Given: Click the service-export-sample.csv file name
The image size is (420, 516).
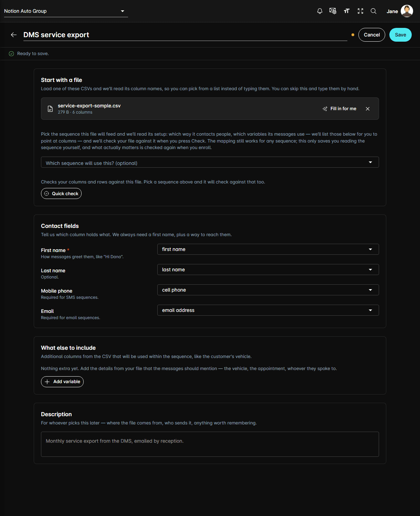Looking at the screenshot, I should pos(89,106).
